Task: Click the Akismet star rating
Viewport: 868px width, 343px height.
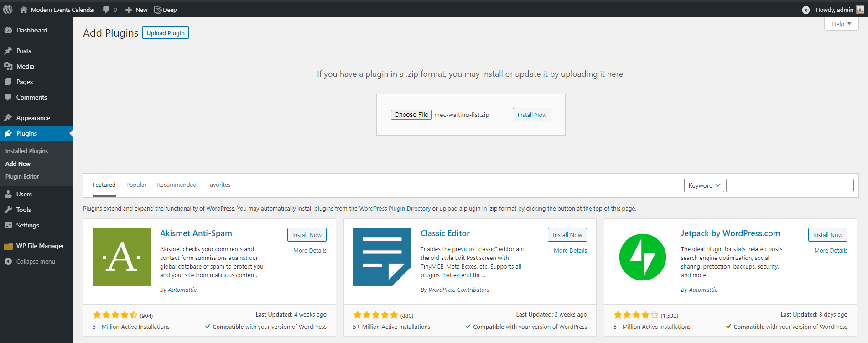Action: point(115,315)
